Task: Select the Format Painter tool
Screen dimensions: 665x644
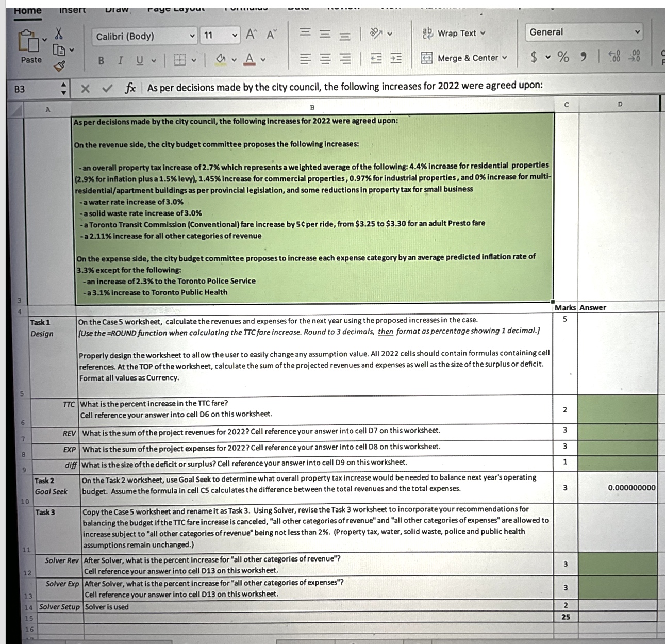Action: point(60,66)
